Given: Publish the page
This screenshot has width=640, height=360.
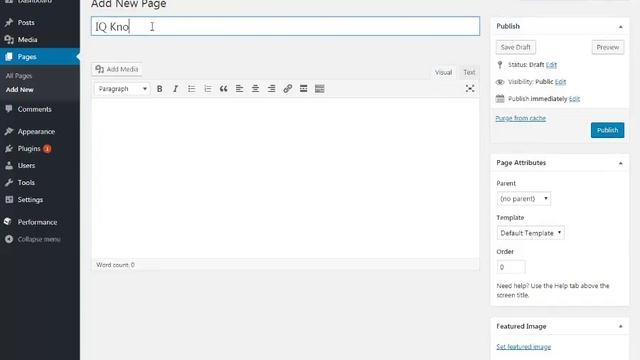Looking at the screenshot, I should 607,130.
